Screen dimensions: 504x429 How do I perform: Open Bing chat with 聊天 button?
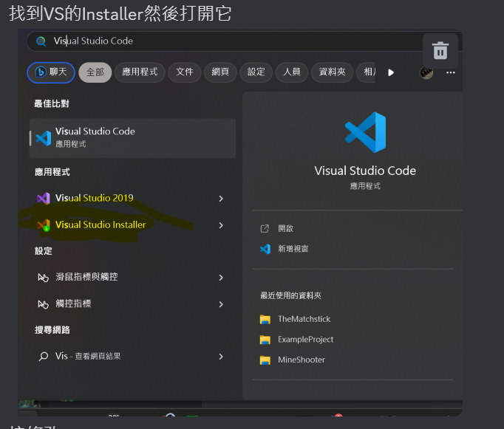(51, 72)
